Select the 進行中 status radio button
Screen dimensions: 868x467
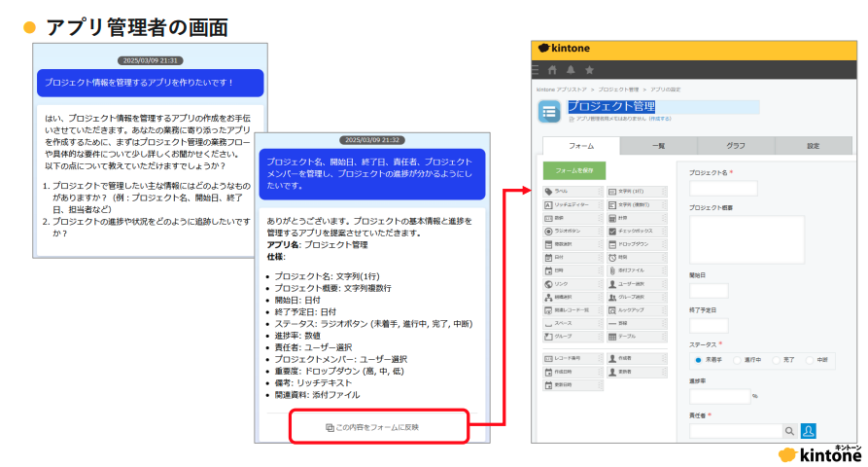(x=737, y=360)
